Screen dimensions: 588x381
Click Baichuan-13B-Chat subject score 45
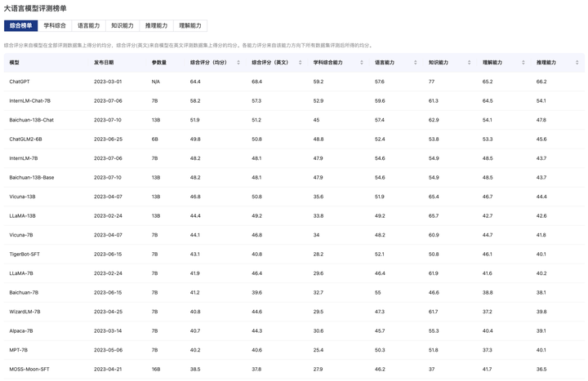[317, 120]
